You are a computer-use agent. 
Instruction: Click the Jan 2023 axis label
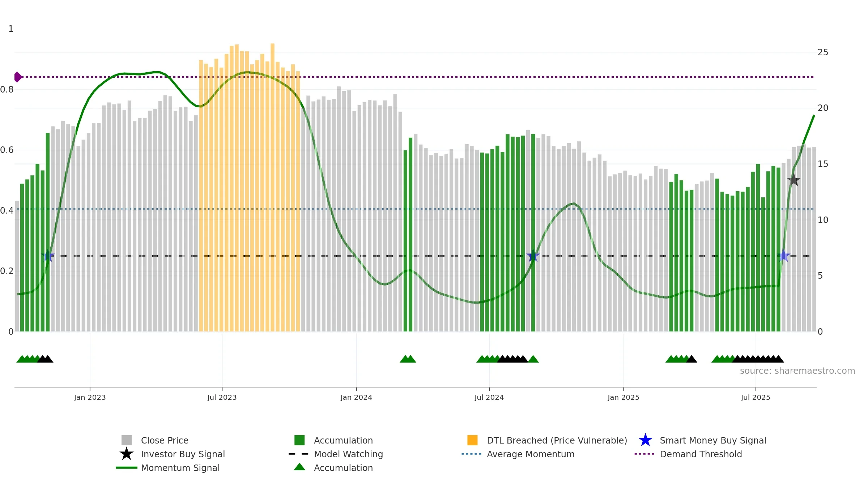point(90,397)
